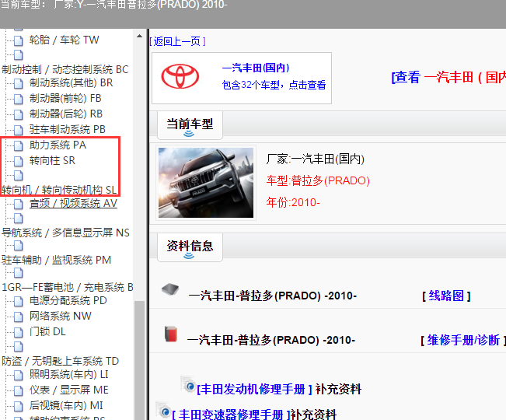
Task: Click 查看 一汽丰田 (国内 link at right
Action: pyautogui.click(x=448, y=78)
